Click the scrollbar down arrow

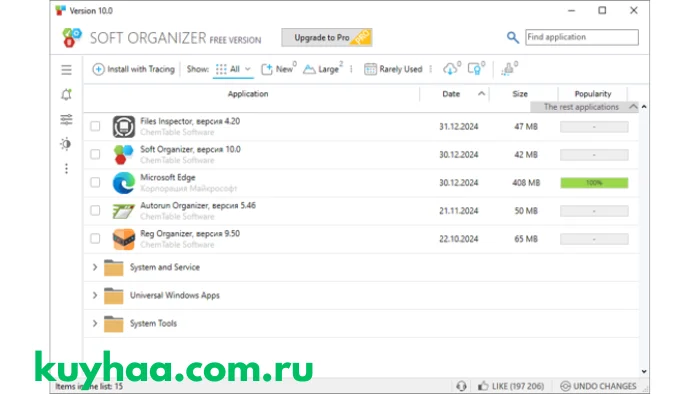[x=644, y=371]
